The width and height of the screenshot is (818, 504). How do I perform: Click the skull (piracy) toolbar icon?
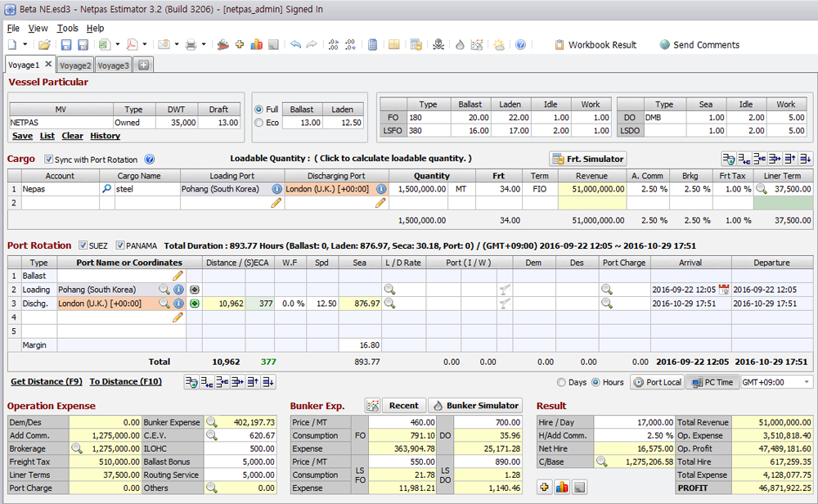(438, 44)
